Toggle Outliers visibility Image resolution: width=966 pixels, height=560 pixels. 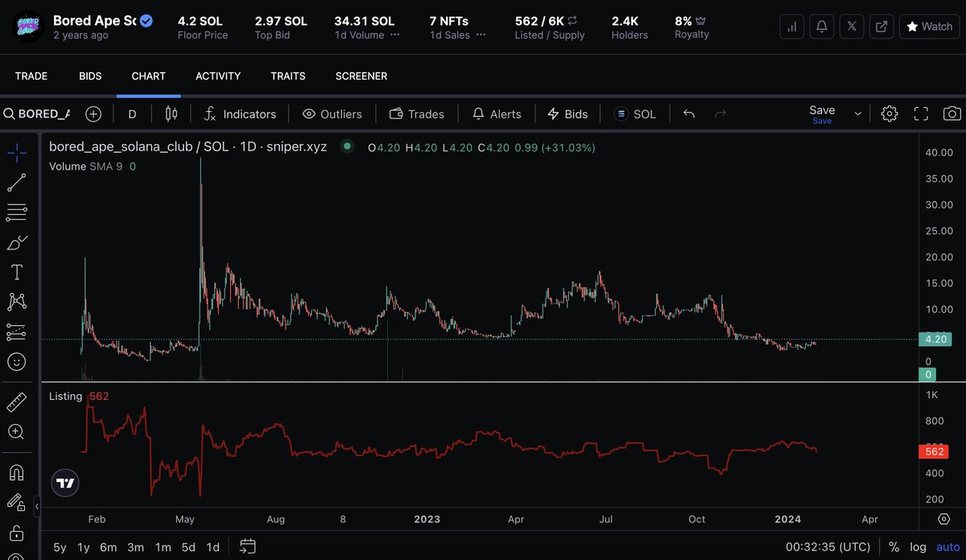coord(332,114)
